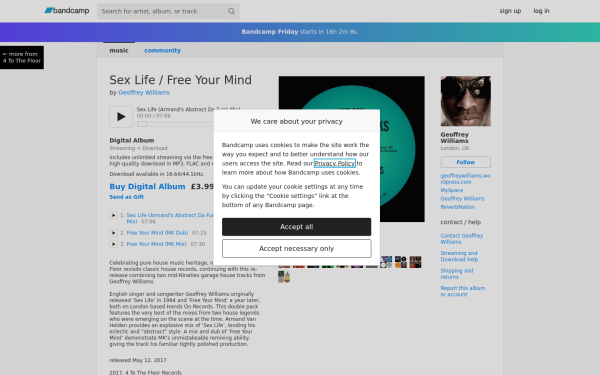Click the 00:00 / 07:06 time display
This screenshot has height=375, width=600.
(x=154, y=116)
